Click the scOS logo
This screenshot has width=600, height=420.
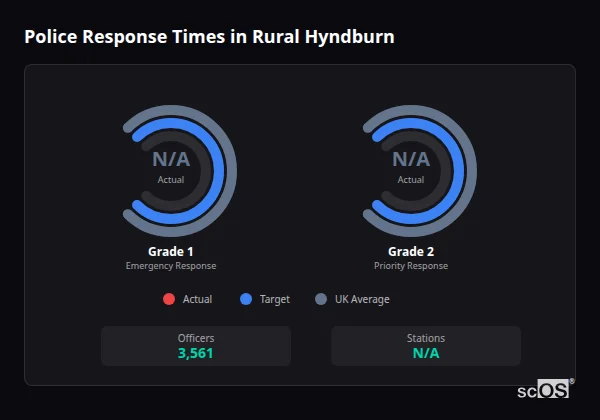point(545,389)
